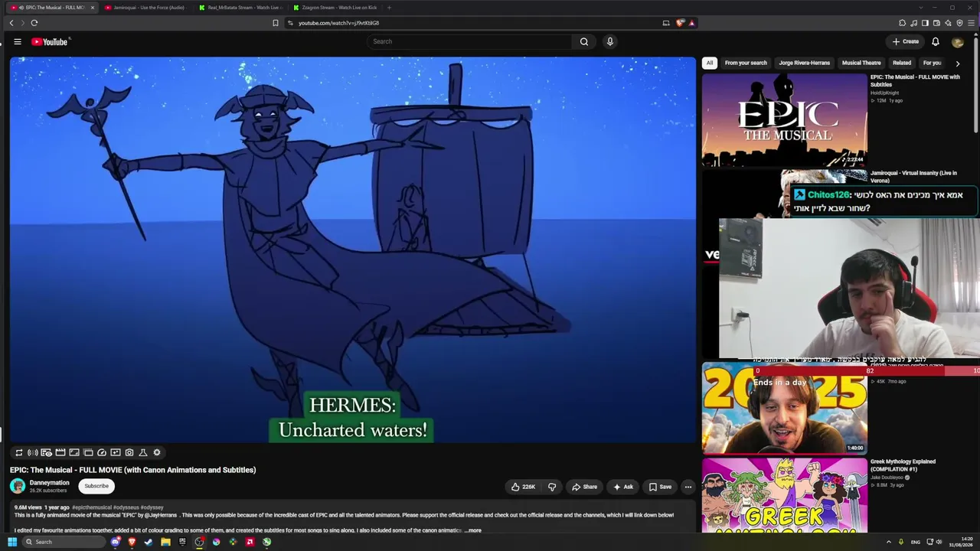Open the browser main menu
Image resolution: width=980 pixels, height=551 pixels.
click(971, 23)
